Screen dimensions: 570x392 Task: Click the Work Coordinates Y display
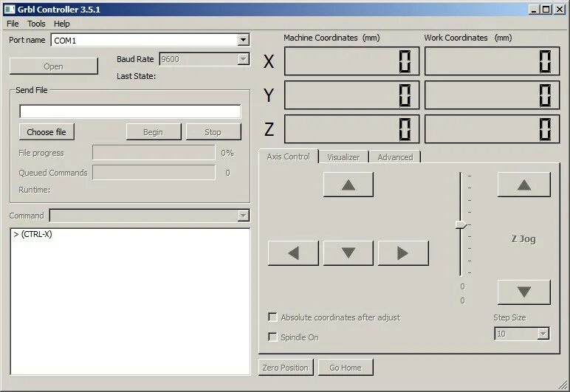pyautogui.click(x=492, y=95)
